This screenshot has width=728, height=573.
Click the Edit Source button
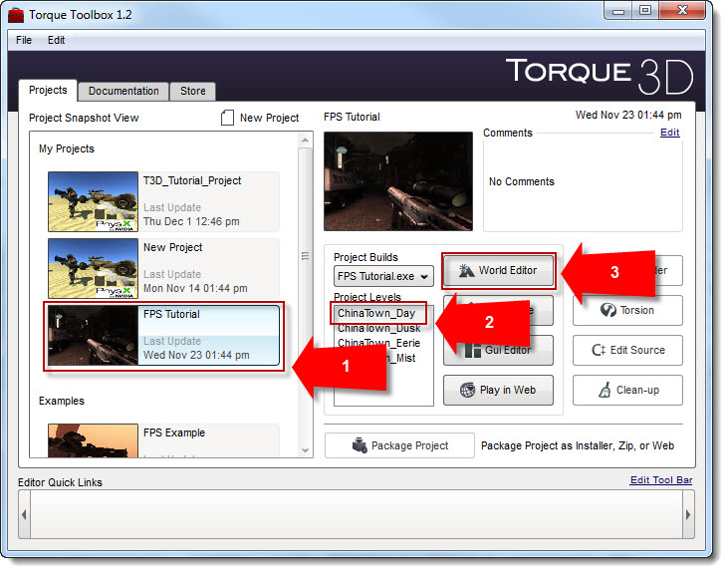point(627,350)
